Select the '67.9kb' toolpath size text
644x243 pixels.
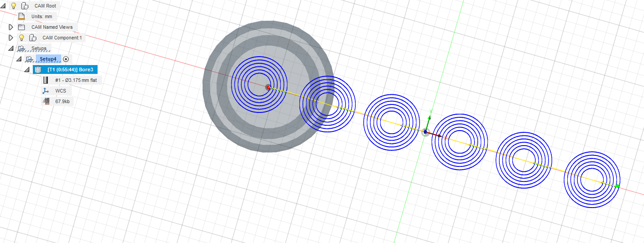tap(63, 101)
